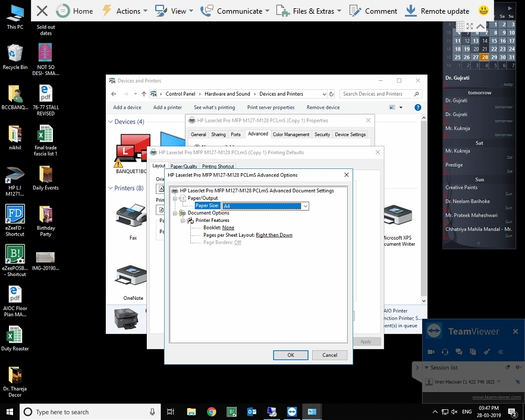Open TeamViewer panel file box icon
The width and height of the screenshot is (525, 420).
(x=473, y=352)
